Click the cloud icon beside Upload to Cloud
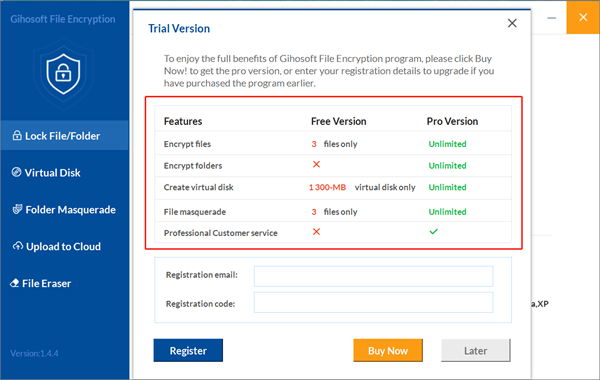 [18, 246]
